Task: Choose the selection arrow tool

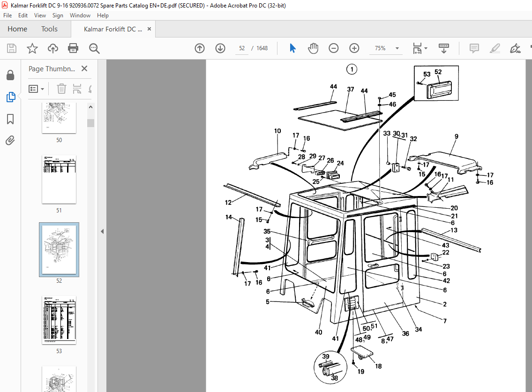Action: click(x=292, y=48)
